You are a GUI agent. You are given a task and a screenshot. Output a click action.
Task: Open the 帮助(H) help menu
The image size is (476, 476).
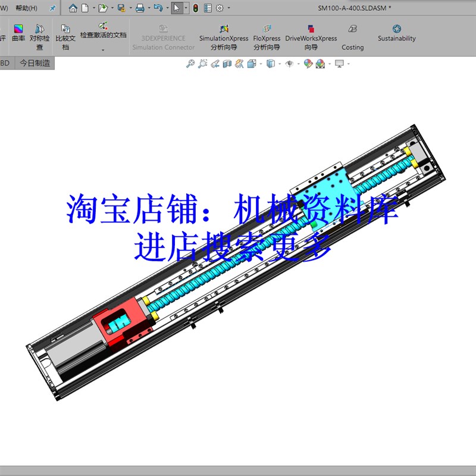tap(27, 8)
